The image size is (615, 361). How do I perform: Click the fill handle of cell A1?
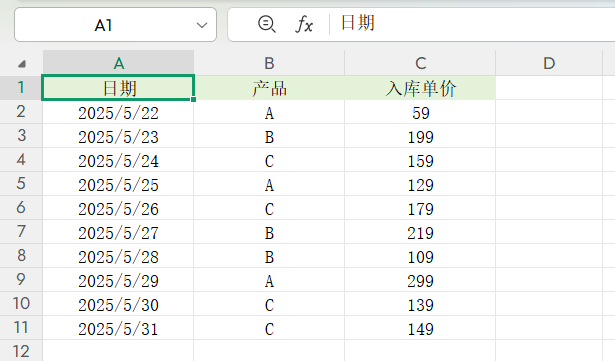194,100
